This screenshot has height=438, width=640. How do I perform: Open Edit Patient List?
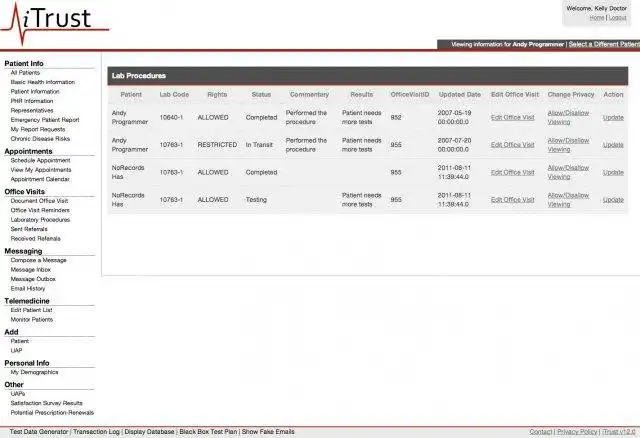click(31, 310)
